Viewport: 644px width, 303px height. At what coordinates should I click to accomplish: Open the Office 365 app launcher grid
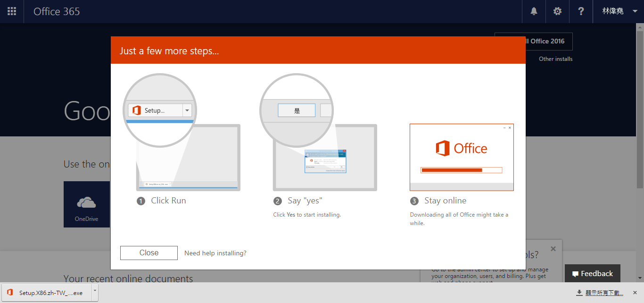(x=12, y=11)
